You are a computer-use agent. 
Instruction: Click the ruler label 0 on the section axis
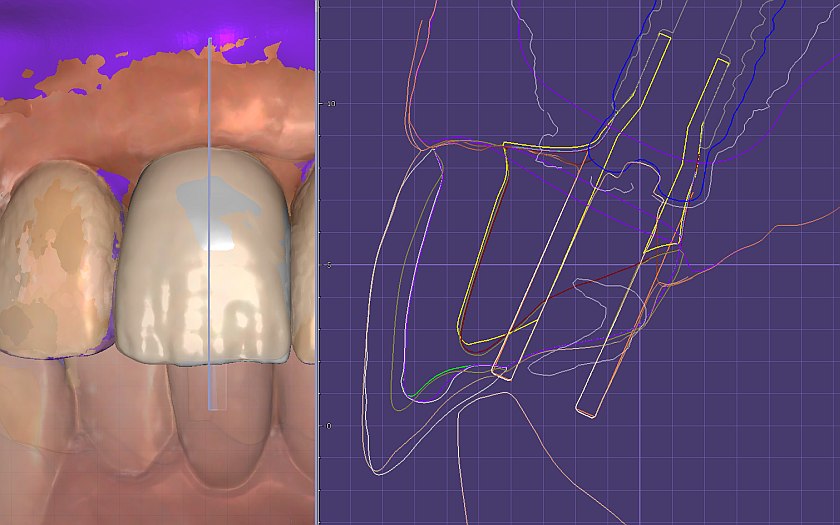coord(330,426)
